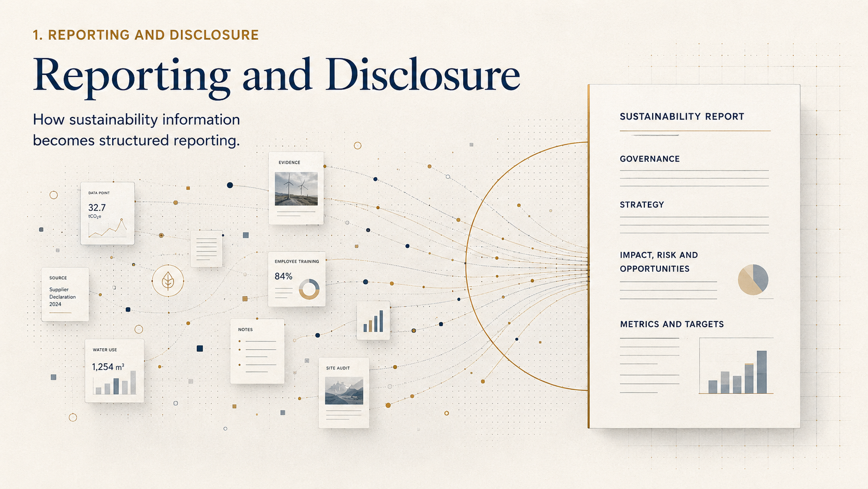Click the "SOURCE" card label
This screenshot has height=489, width=868.
[58, 278]
